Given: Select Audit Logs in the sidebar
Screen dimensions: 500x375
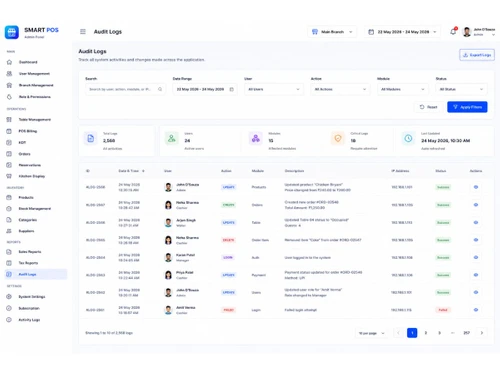Looking at the screenshot, I should point(36,274).
